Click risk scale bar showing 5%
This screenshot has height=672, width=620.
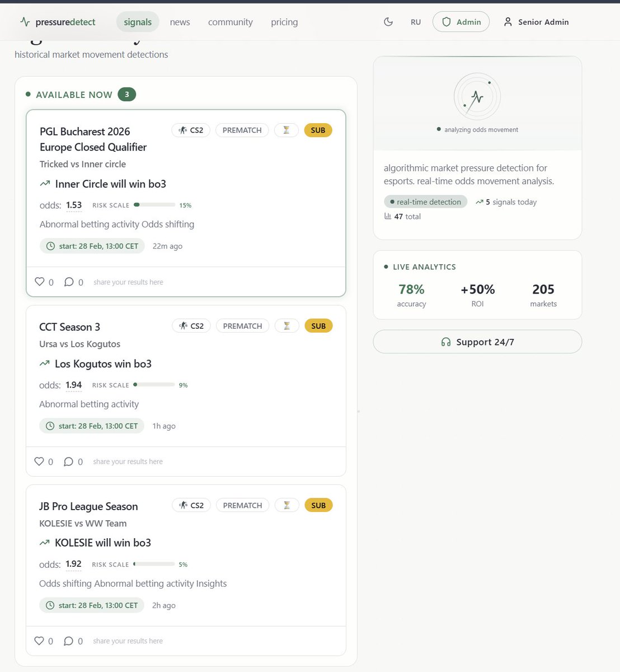154,564
